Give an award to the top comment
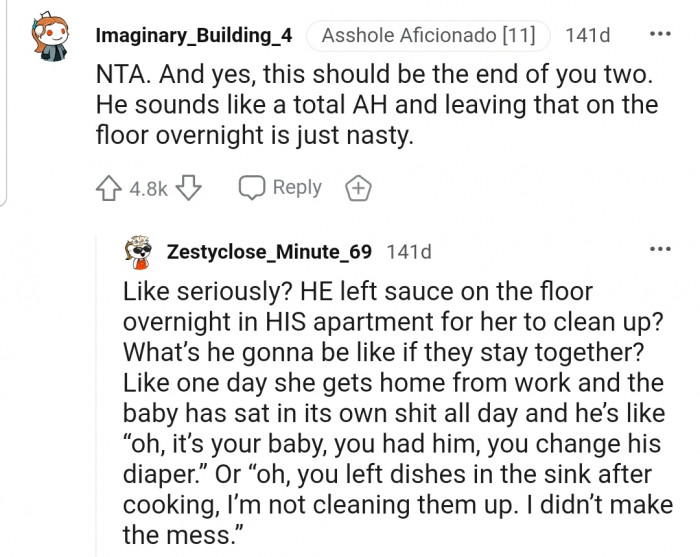 357,188
